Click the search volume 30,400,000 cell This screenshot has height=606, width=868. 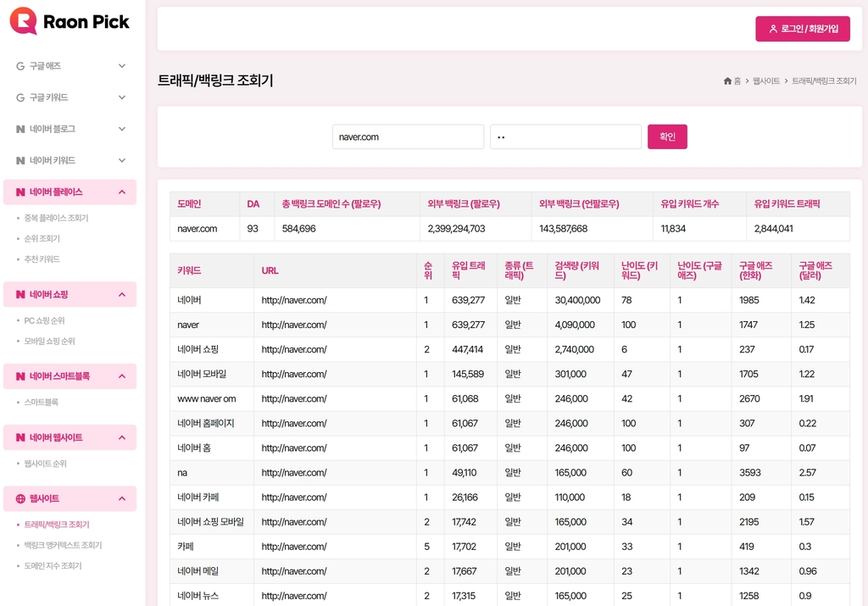[577, 301]
